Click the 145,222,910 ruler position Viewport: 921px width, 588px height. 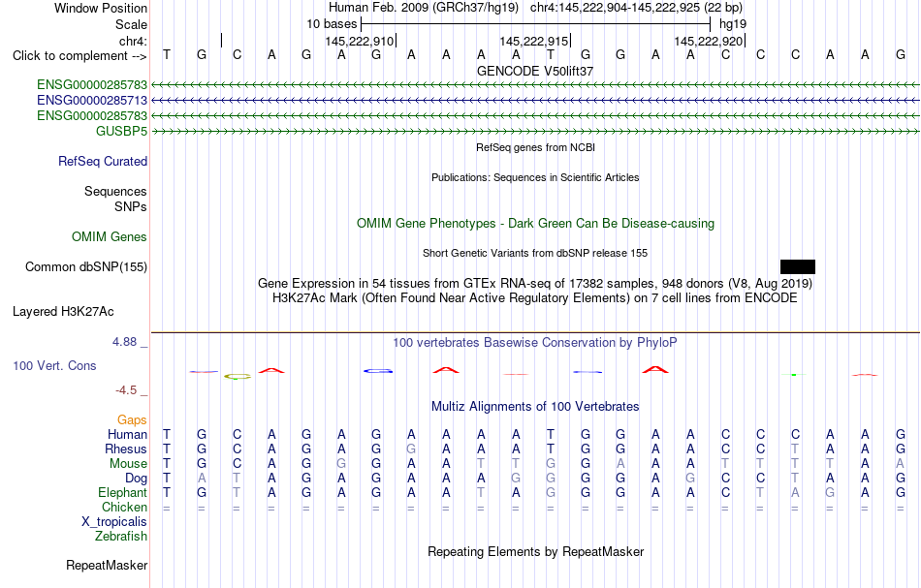click(x=360, y=41)
